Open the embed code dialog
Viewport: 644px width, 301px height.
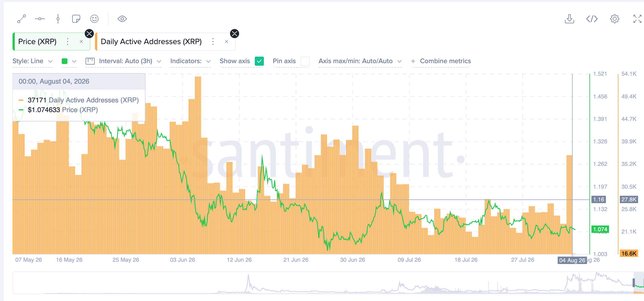coord(592,19)
